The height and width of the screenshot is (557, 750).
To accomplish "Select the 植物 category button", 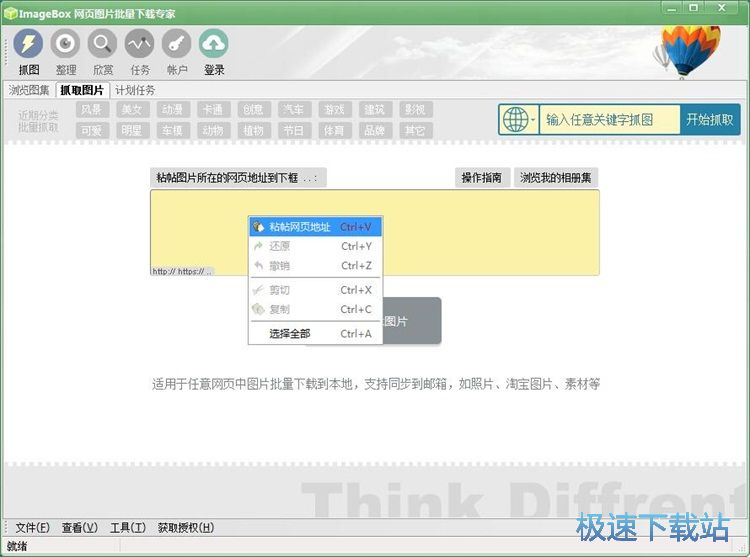I will click(254, 131).
